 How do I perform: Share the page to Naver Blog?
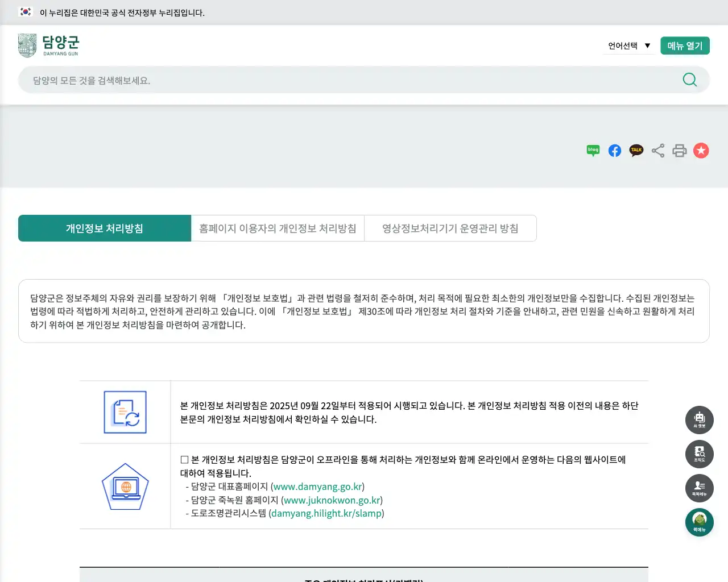pyautogui.click(x=593, y=151)
